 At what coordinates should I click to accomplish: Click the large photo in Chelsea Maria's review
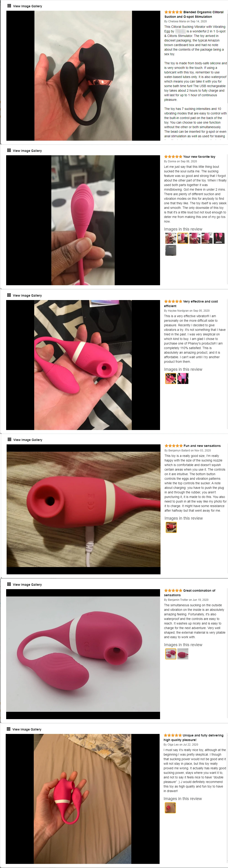point(83,75)
